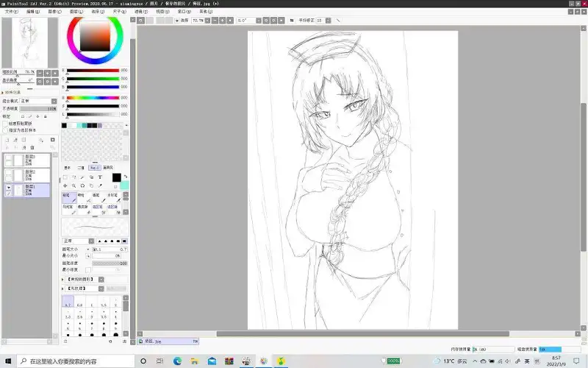Screen dimensions: 588x368
Task: Select layer 2 in layers list
Action: pos(27,175)
